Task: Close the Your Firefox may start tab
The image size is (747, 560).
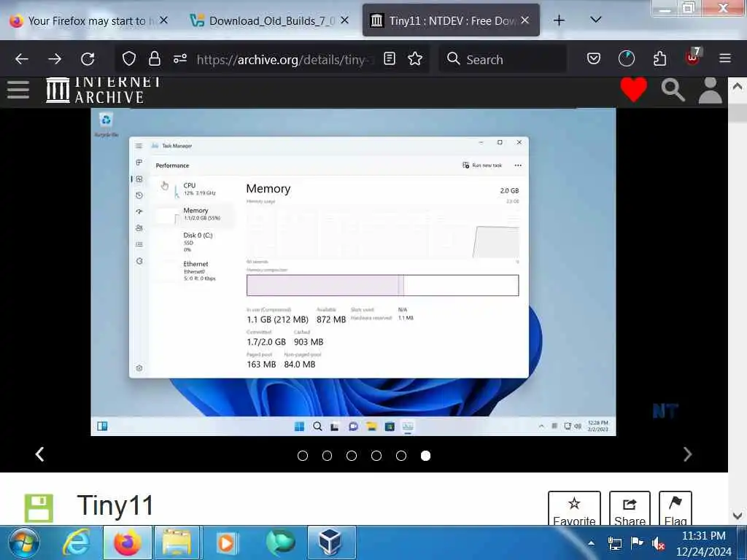Action: [164, 20]
